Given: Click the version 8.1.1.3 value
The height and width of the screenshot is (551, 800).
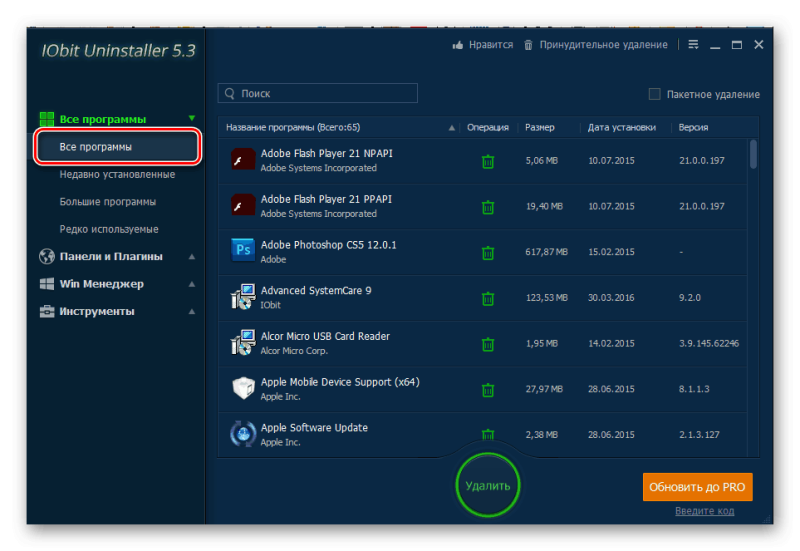Looking at the screenshot, I should point(694,389).
